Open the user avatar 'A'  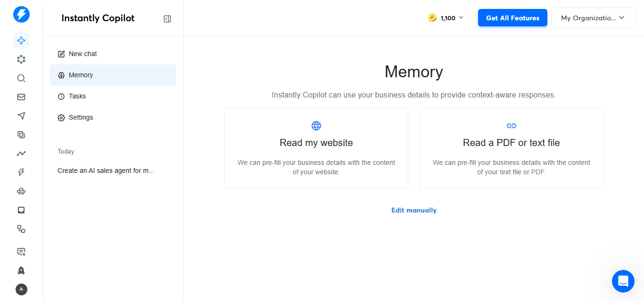pyautogui.click(x=21, y=289)
